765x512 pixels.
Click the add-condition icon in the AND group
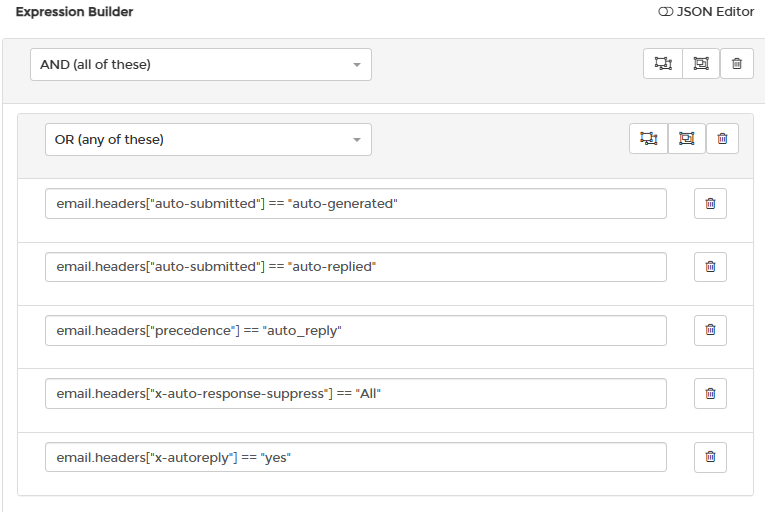[663, 63]
